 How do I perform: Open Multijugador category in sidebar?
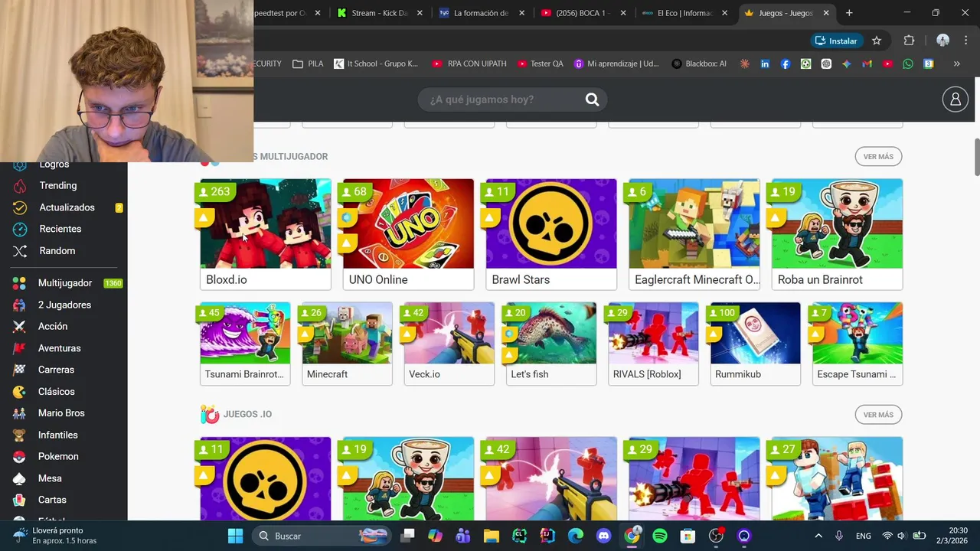(64, 283)
